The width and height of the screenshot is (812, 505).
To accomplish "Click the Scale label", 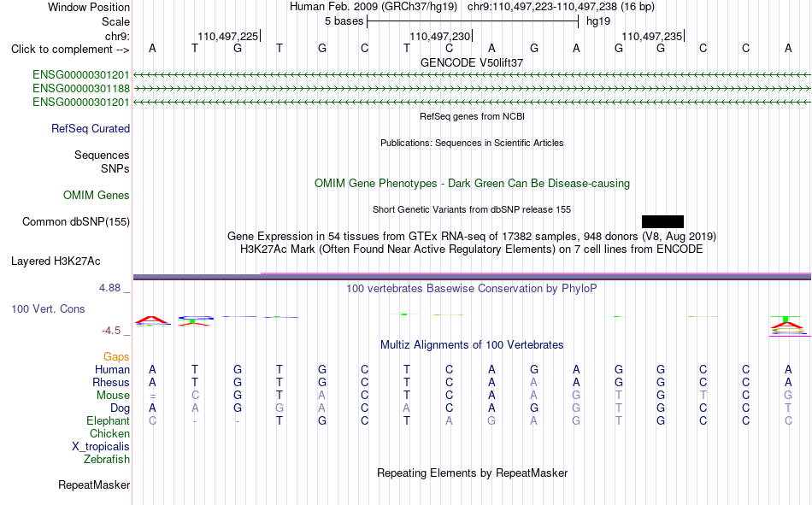I will 116,21.
